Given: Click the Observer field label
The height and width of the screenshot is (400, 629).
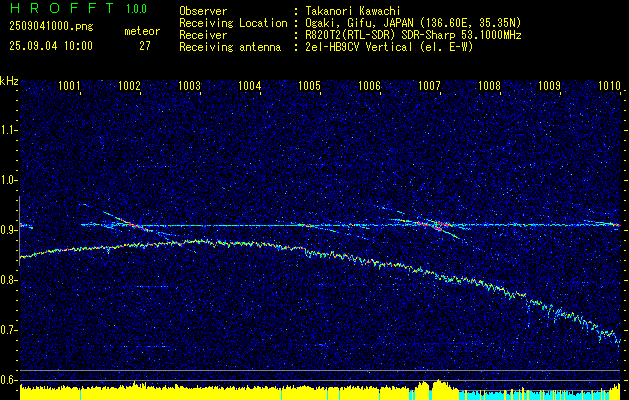Looking at the screenshot, I should 203,11.
